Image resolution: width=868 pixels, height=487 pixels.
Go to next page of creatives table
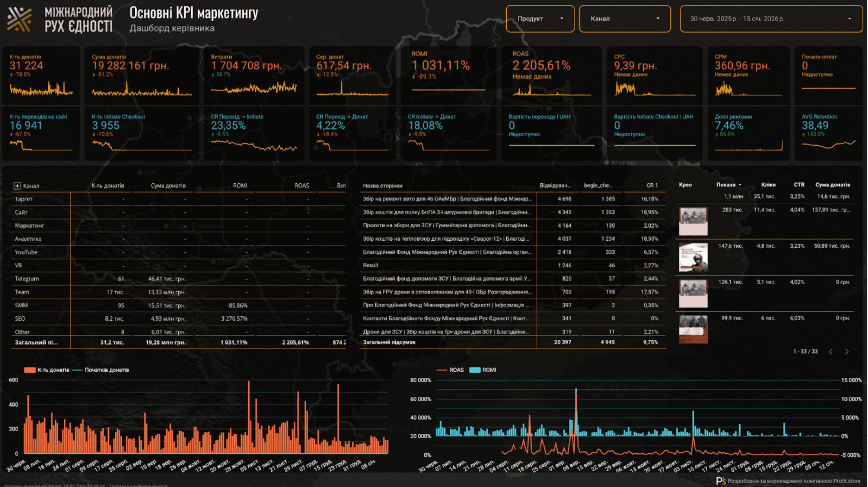pyautogui.click(x=847, y=352)
